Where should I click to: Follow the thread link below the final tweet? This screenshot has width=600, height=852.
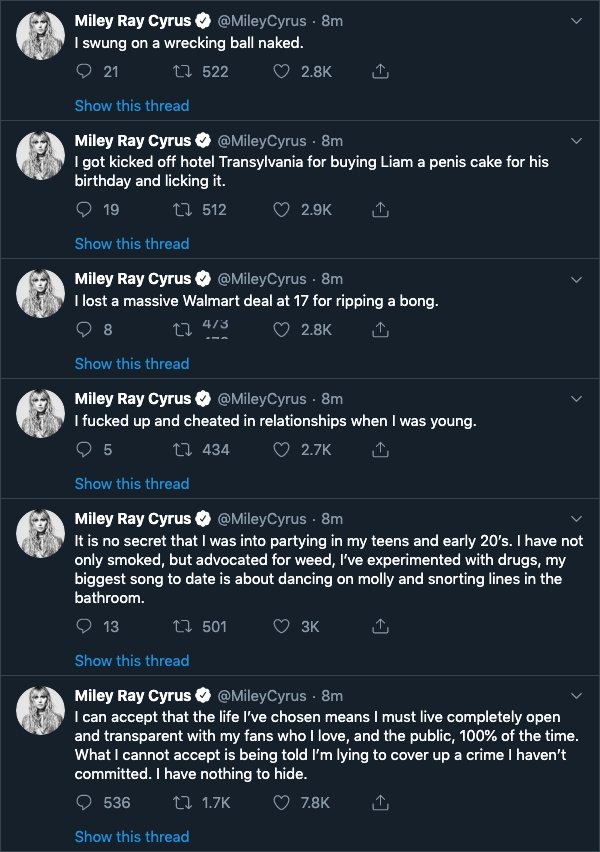pyautogui.click(x=131, y=836)
